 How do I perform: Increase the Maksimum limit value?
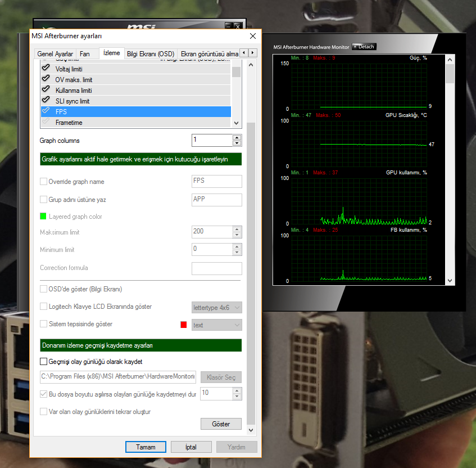click(x=237, y=229)
